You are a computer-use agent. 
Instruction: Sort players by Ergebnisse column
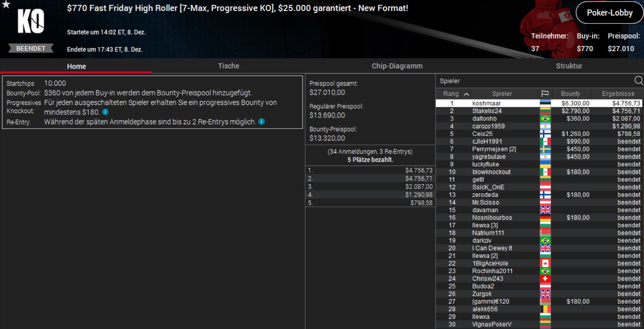pyautogui.click(x=618, y=94)
